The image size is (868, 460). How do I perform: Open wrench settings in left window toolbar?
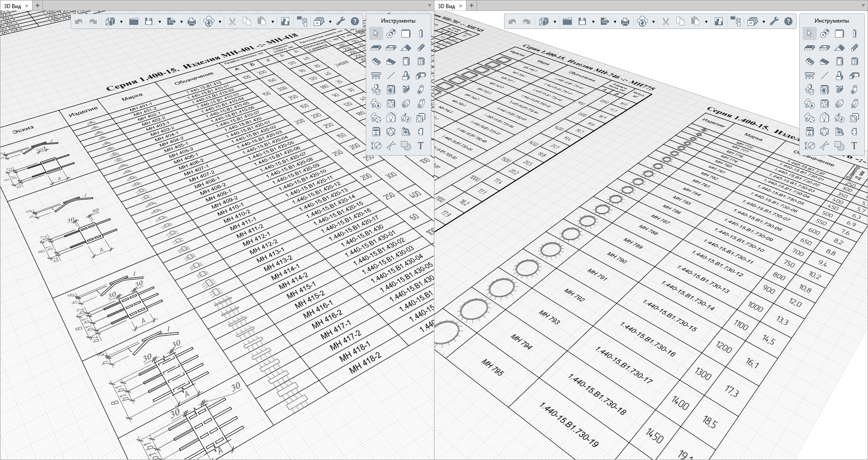[x=340, y=21]
